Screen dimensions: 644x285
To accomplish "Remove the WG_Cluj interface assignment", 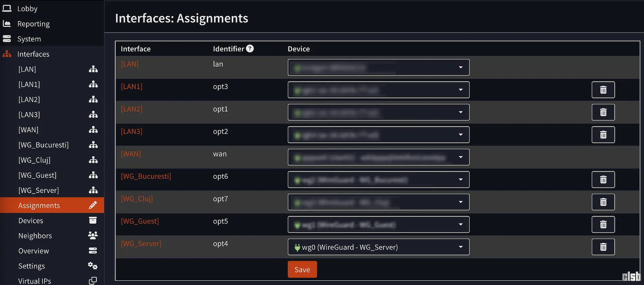I will click(x=603, y=202).
